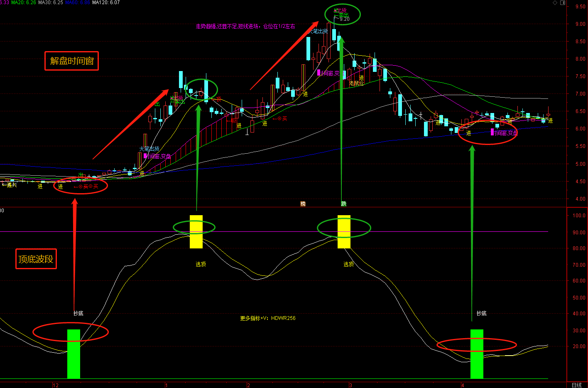Select the MA20: 6.26 moving average label
Image resolution: width=588 pixels, height=388 pixels.
tap(23, 2)
